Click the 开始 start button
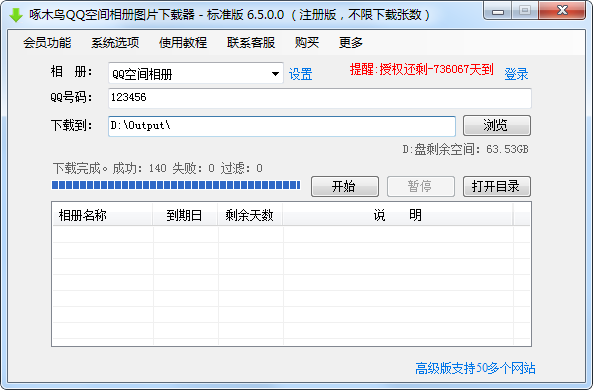 tap(345, 186)
